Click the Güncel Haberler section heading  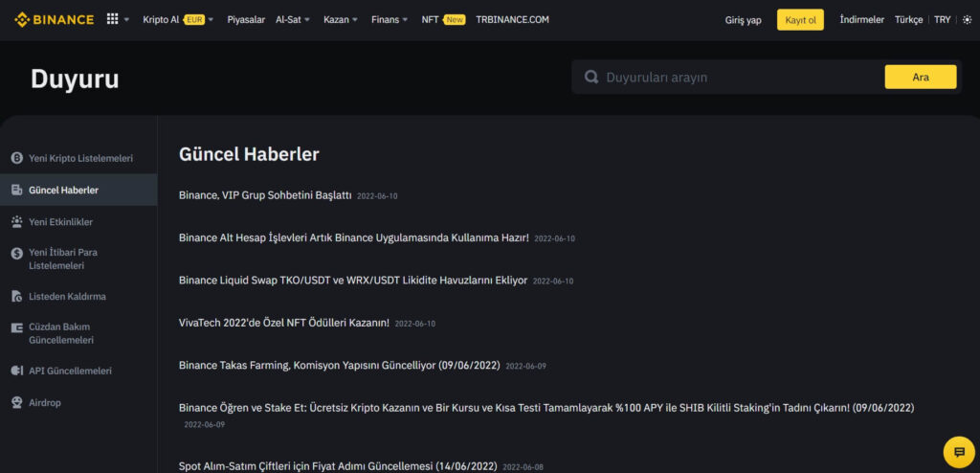click(x=249, y=154)
